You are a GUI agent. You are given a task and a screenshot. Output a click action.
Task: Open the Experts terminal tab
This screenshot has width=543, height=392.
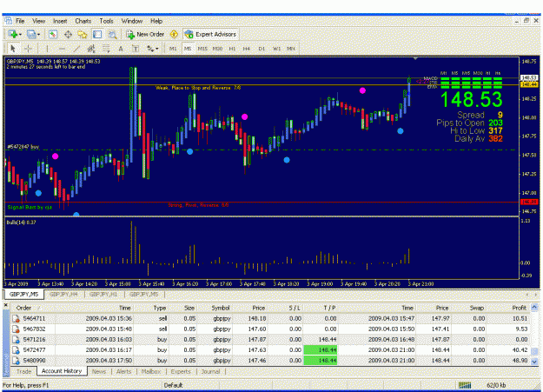[x=181, y=371]
